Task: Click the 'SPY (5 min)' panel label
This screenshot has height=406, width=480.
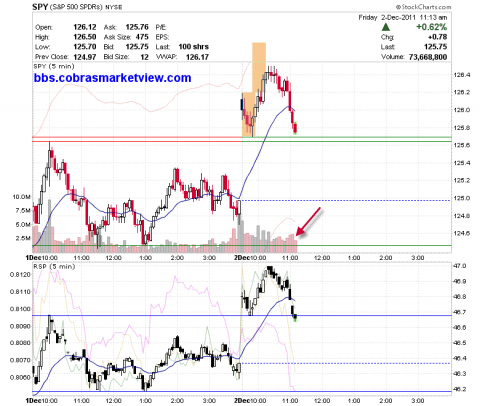Action: click(54, 66)
